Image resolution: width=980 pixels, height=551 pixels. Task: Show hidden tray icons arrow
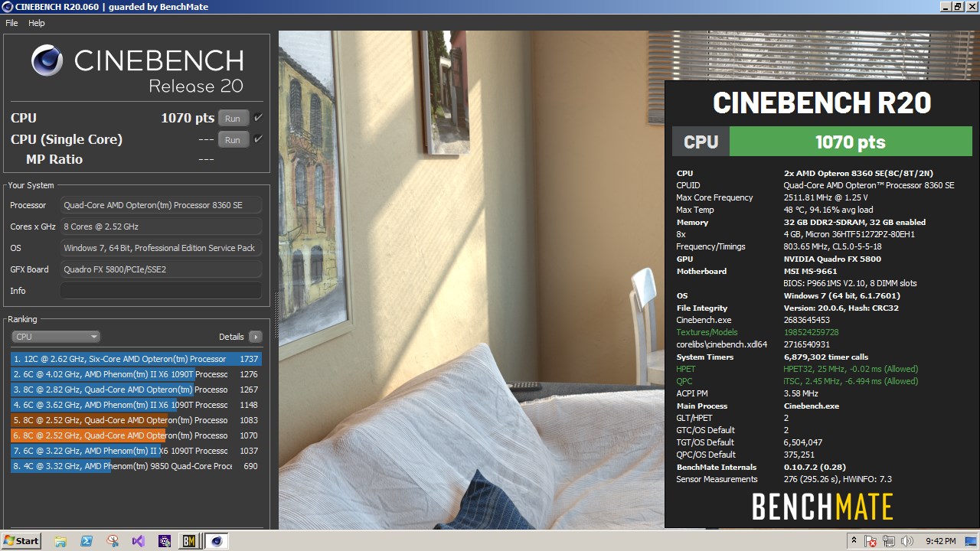pos(854,541)
